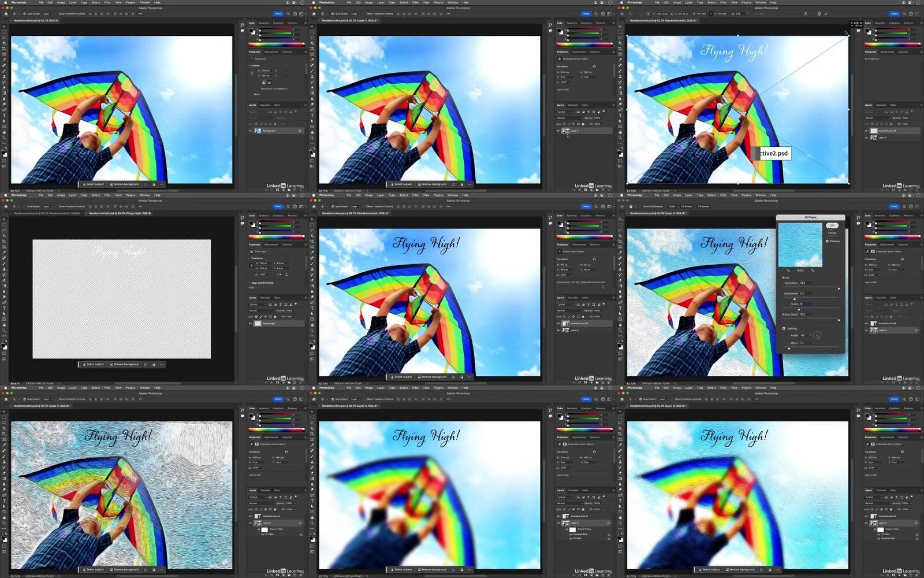Image resolution: width=924 pixels, height=578 pixels.
Task: Click the sky preview thumbnail in the Oil Paint dialog
Action: pos(800,245)
